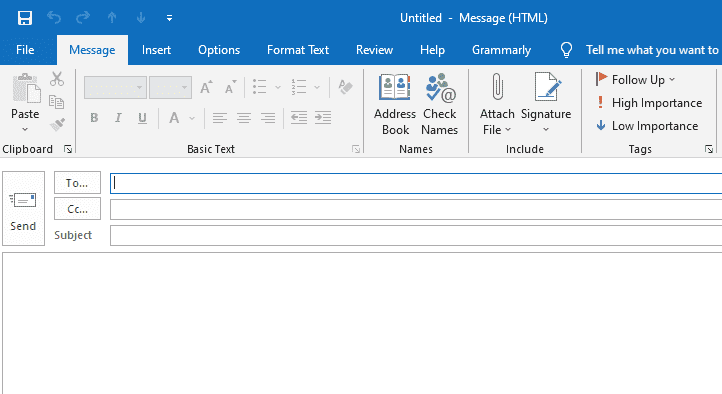Click the Bullets list icon
The image size is (722, 394).
260,87
